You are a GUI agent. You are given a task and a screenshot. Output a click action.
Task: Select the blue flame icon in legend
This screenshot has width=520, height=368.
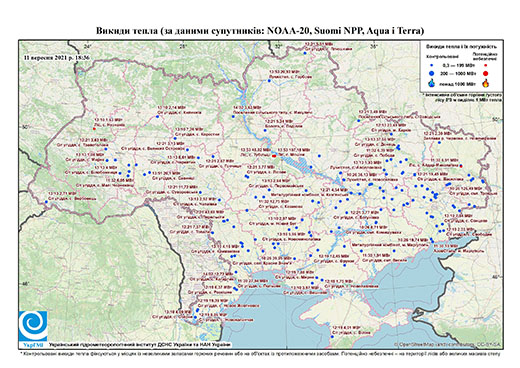[432, 83]
